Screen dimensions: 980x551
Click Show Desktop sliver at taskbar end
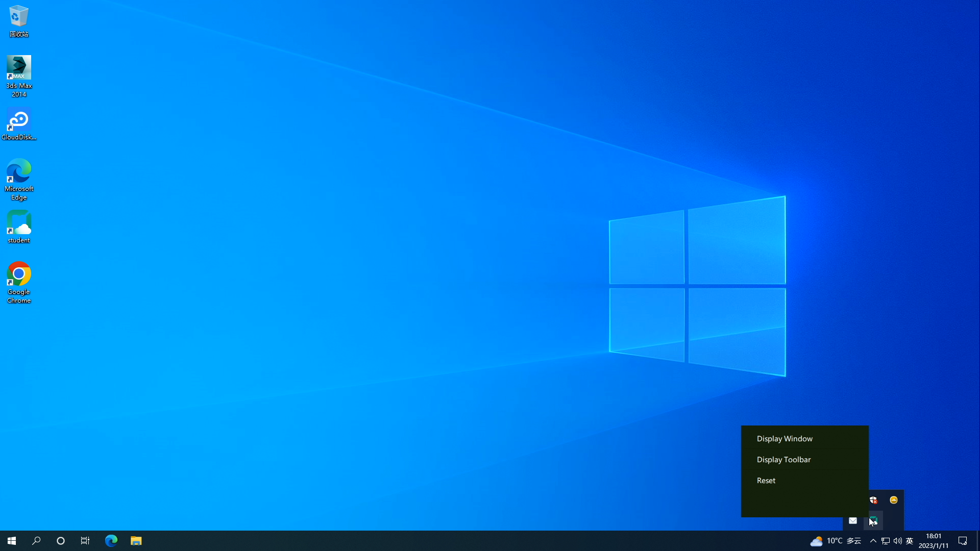[x=978, y=541]
